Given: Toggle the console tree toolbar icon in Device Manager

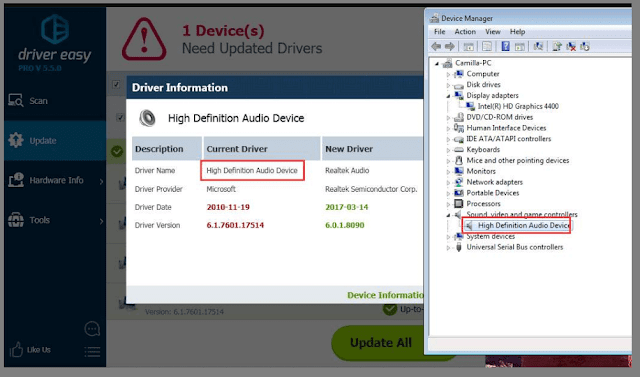Looking at the screenshot, I should point(468,47).
